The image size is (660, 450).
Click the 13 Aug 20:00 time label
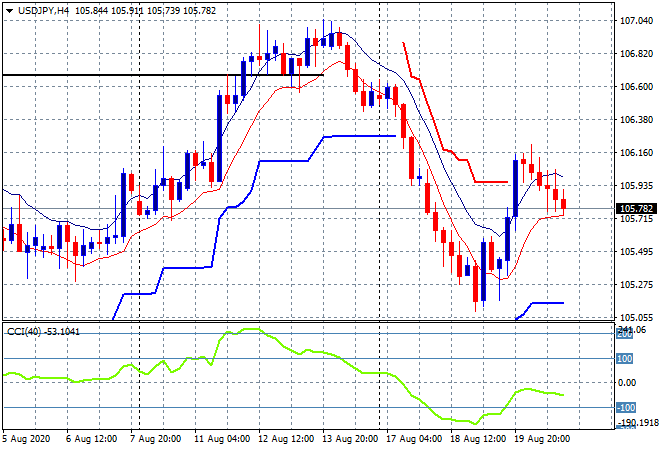350,439
